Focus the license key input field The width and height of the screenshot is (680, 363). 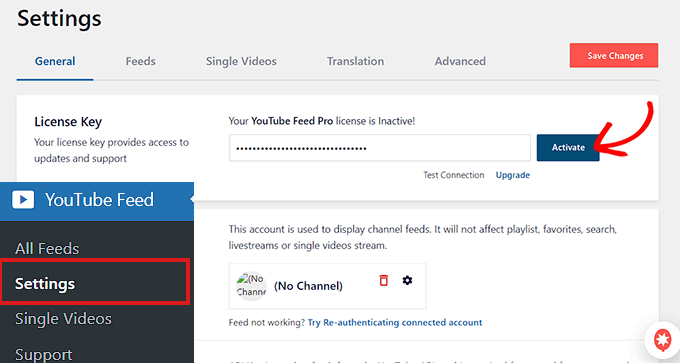coord(379,148)
